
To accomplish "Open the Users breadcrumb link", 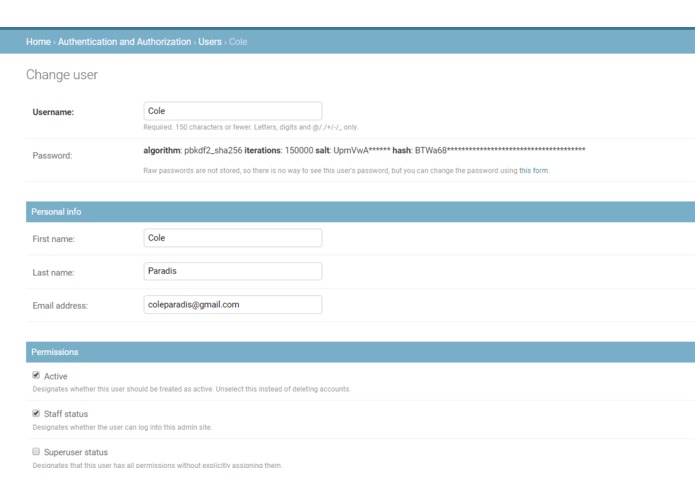I will (x=210, y=42).
